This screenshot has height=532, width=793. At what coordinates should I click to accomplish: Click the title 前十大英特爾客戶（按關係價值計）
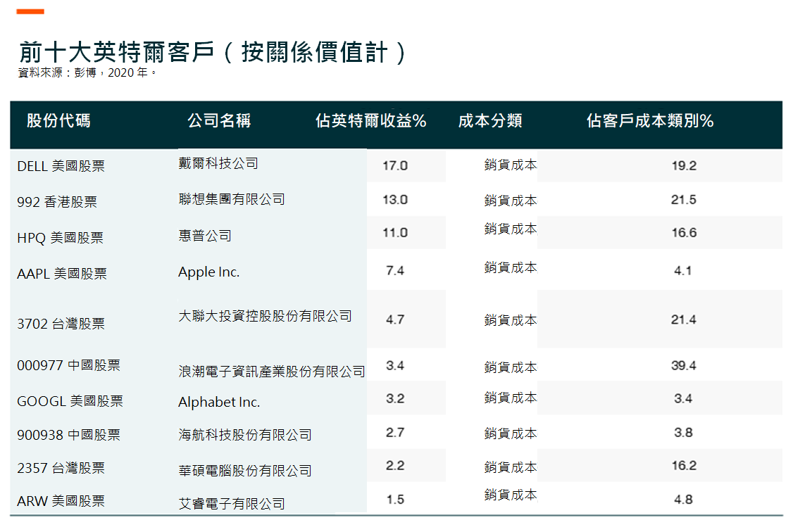(x=213, y=52)
